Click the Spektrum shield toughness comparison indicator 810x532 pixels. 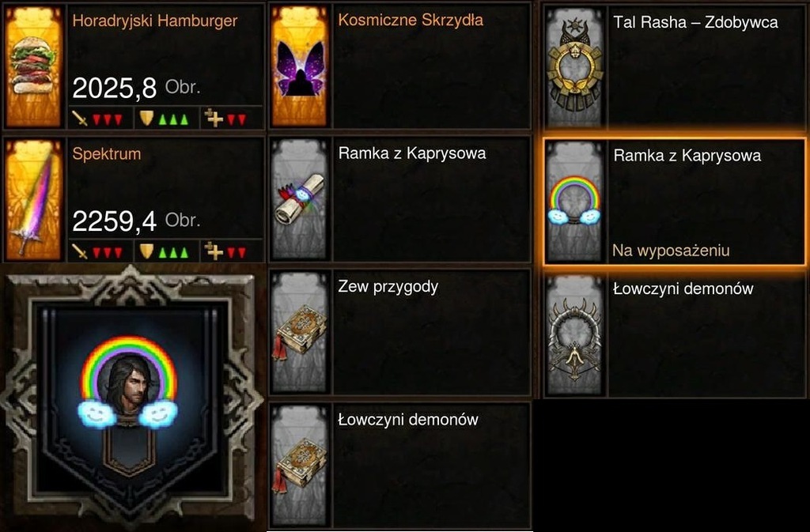(166, 252)
